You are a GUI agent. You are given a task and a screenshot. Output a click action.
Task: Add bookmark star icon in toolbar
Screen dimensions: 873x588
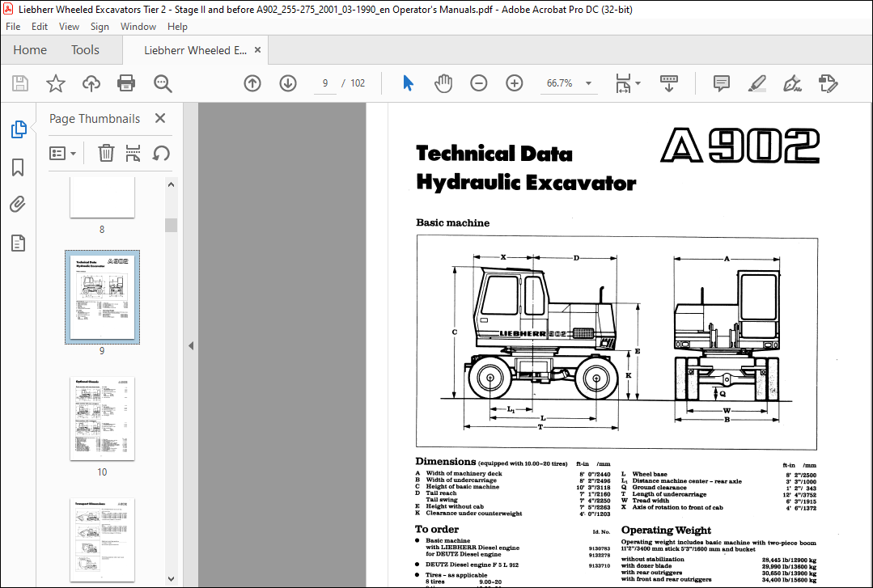point(56,83)
